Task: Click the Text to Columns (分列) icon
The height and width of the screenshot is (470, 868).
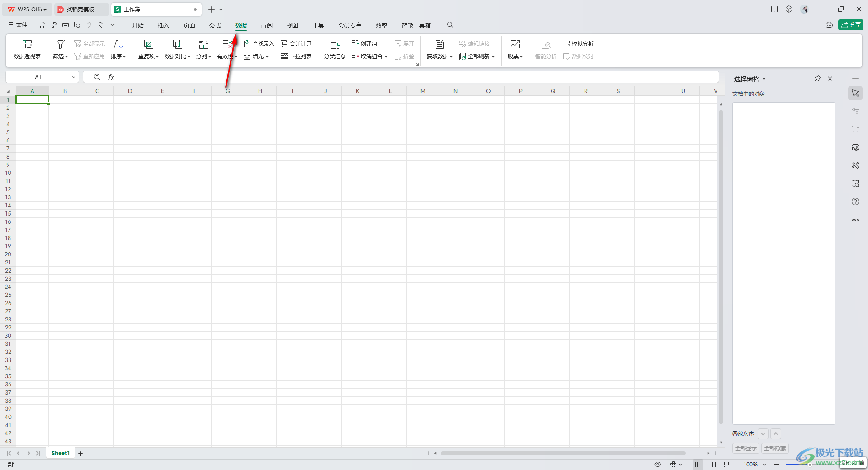Action: pos(203,44)
